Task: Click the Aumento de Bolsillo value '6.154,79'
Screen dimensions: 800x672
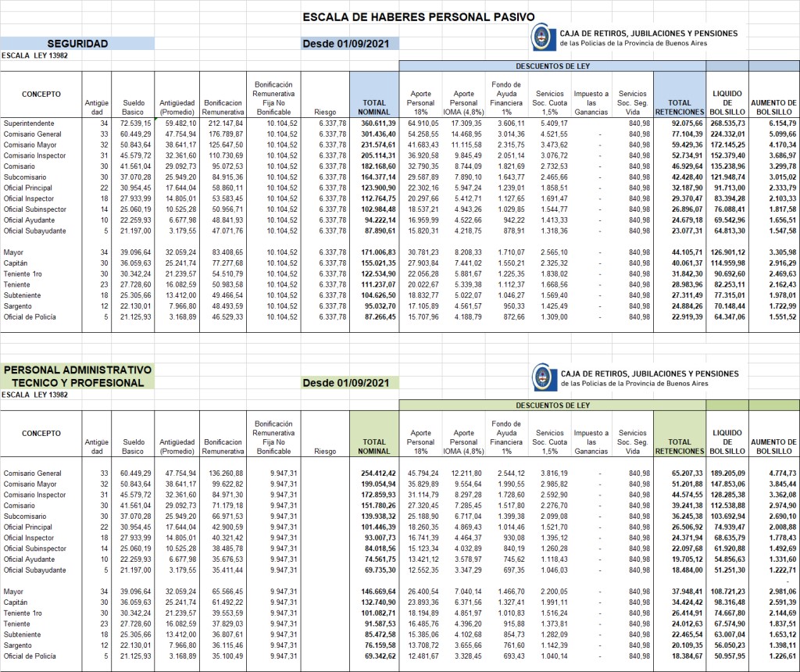Action: [783, 123]
